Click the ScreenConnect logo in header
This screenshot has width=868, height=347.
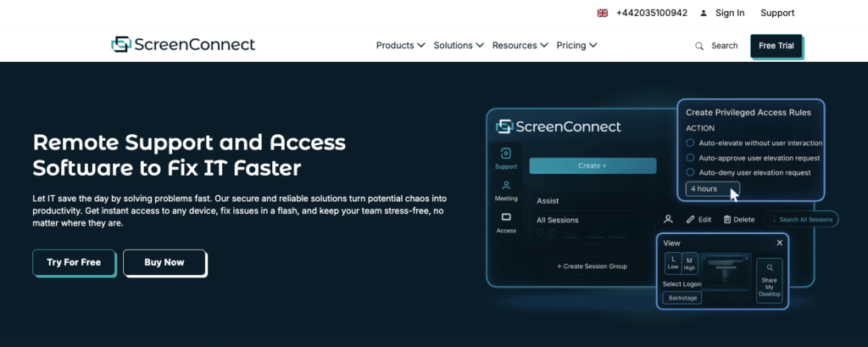tap(183, 45)
